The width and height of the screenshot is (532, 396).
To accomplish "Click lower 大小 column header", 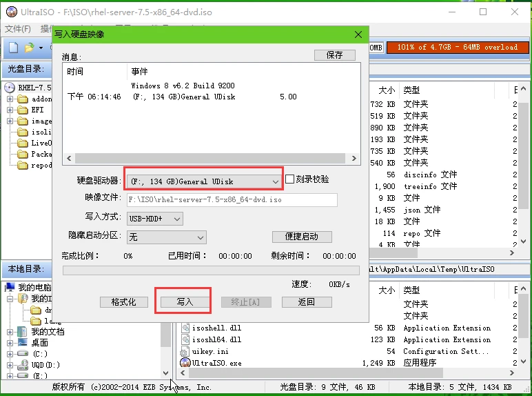I will click(387, 290).
